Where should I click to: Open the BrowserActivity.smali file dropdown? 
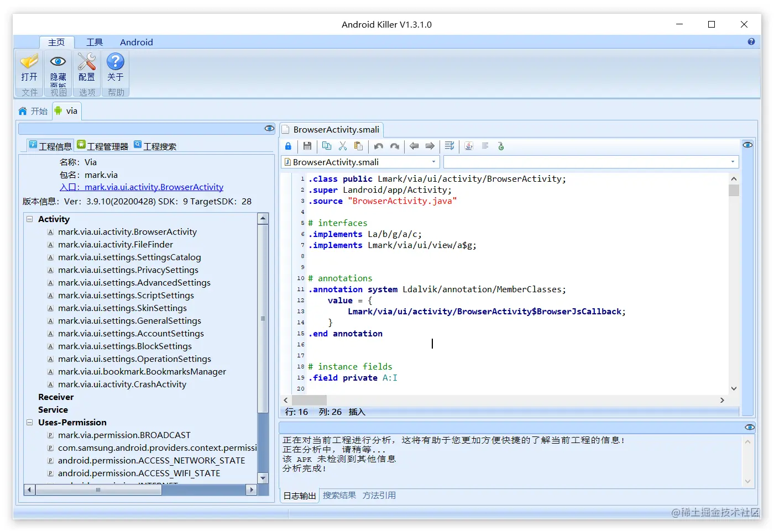click(433, 162)
